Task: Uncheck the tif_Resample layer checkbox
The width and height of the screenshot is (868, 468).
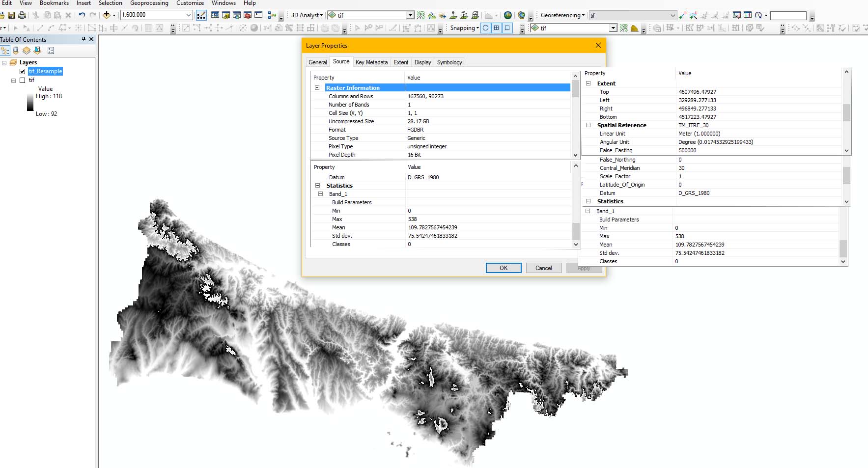Action: tap(22, 71)
